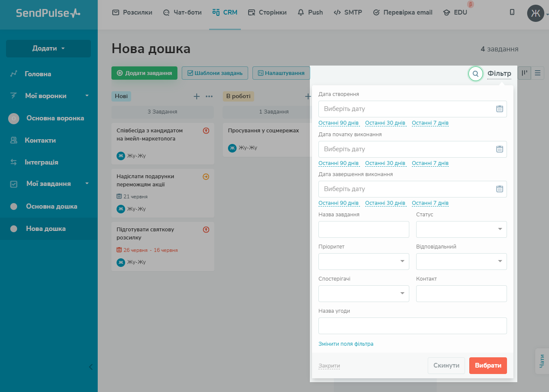Click the Мої завдання checklist icon
The height and width of the screenshot is (392, 549).
coord(14,184)
